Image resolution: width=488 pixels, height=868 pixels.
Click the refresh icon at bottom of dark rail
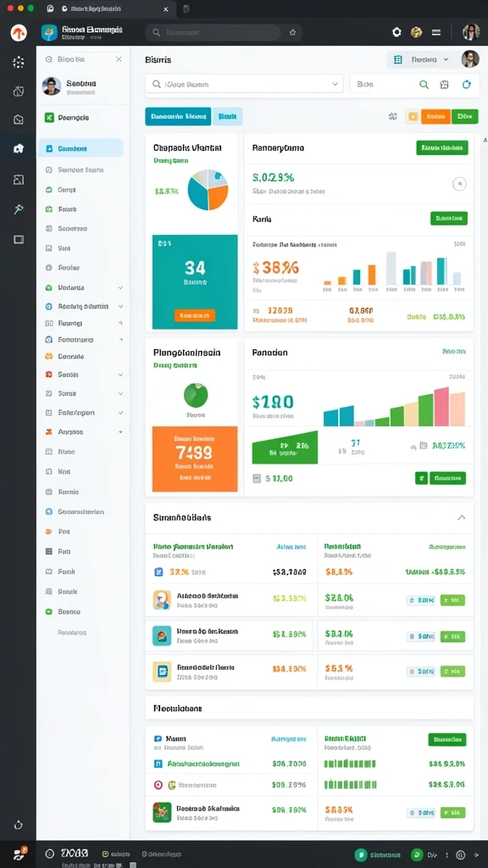coord(19,825)
